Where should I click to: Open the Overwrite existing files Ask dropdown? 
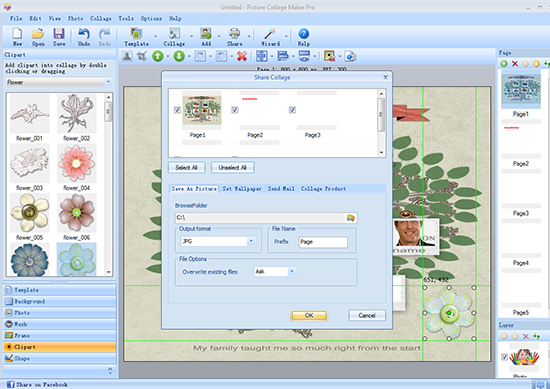point(292,271)
